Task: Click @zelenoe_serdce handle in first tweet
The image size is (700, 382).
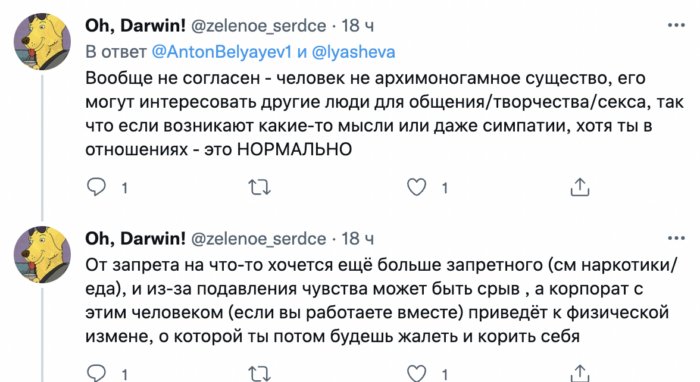Action: (258, 26)
